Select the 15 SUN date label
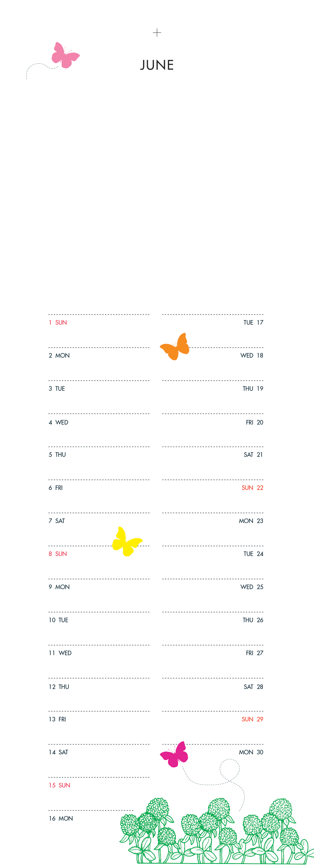314x868 pixels. 59,786
